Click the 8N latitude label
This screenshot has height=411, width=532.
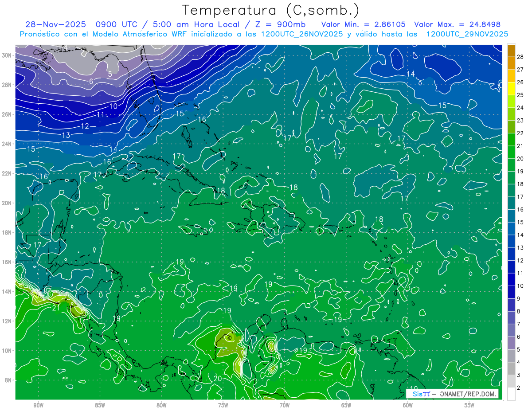(9, 380)
